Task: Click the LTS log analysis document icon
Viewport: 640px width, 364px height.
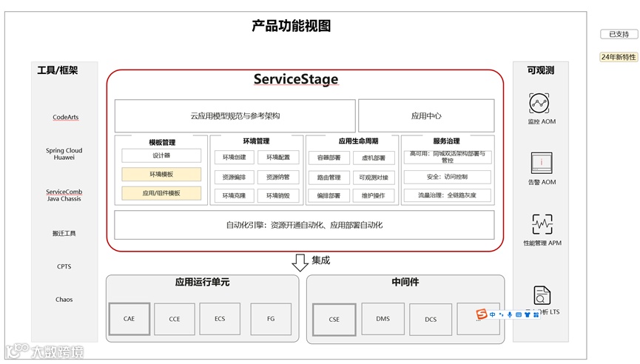Action: click(542, 295)
